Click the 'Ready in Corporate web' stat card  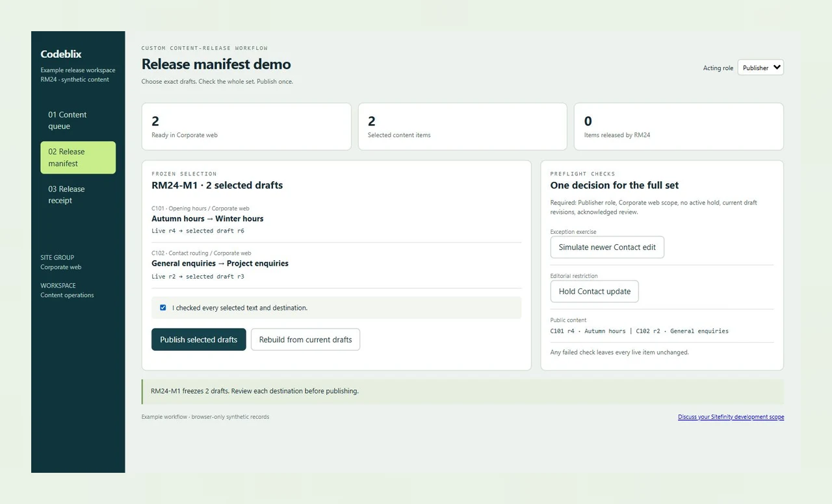click(x=246, y=127)
